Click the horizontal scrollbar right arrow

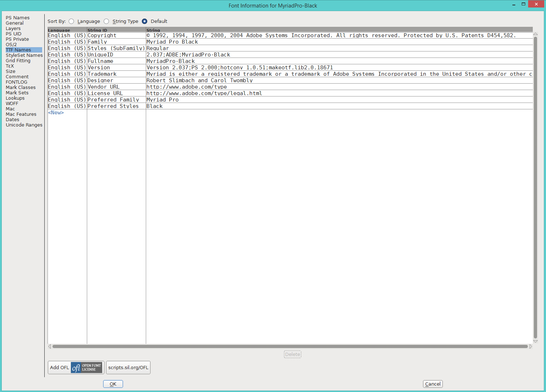(531, 347)
